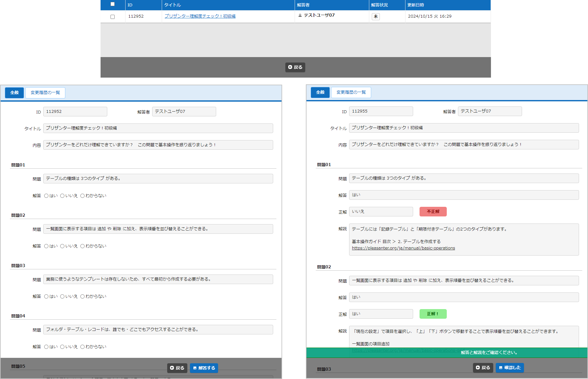Image resolution: width=588 pixels, height=379 pixels.
Task: Open the プリザンター理解度チェック！初級編 title link
Action: click(x=200, y=16)
